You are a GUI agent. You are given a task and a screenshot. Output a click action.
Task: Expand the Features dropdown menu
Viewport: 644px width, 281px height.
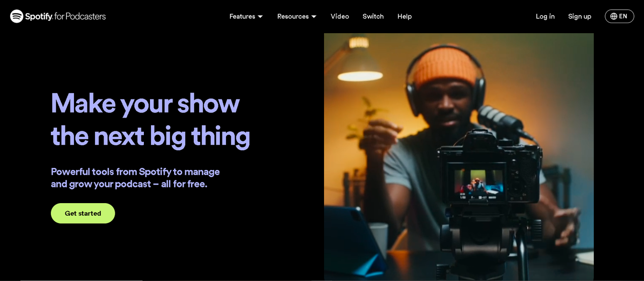pyautogui.click(x=246, y=16)
